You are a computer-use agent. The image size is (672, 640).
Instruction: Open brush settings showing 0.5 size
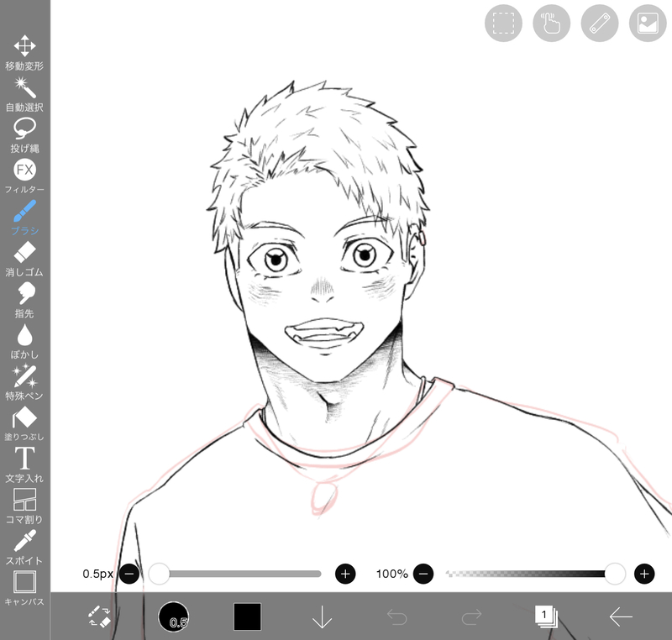pos(174,616)
